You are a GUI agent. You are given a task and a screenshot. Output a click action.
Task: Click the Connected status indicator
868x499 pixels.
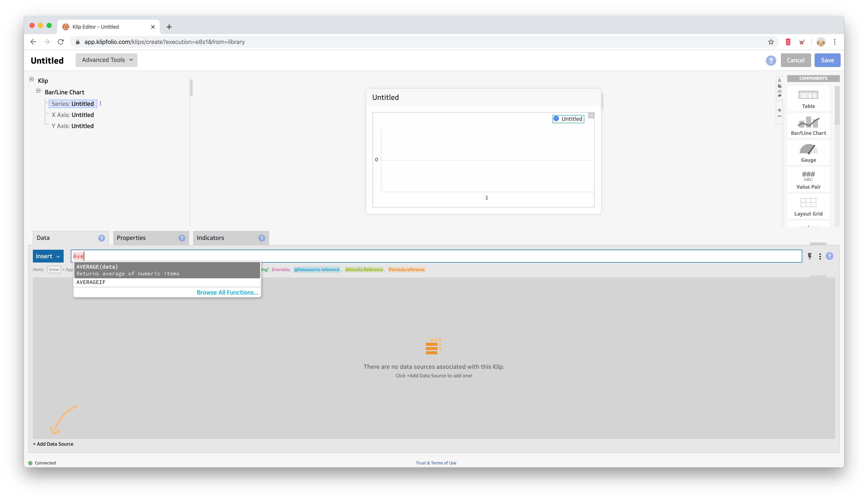(42, 463)
